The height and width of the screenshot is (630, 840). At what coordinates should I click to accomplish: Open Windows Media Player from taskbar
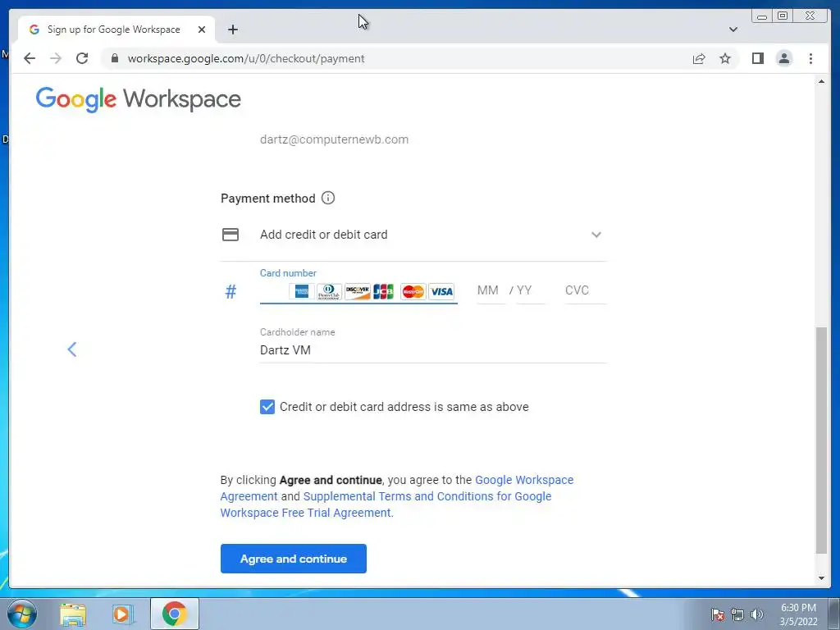tap(121, 614)
